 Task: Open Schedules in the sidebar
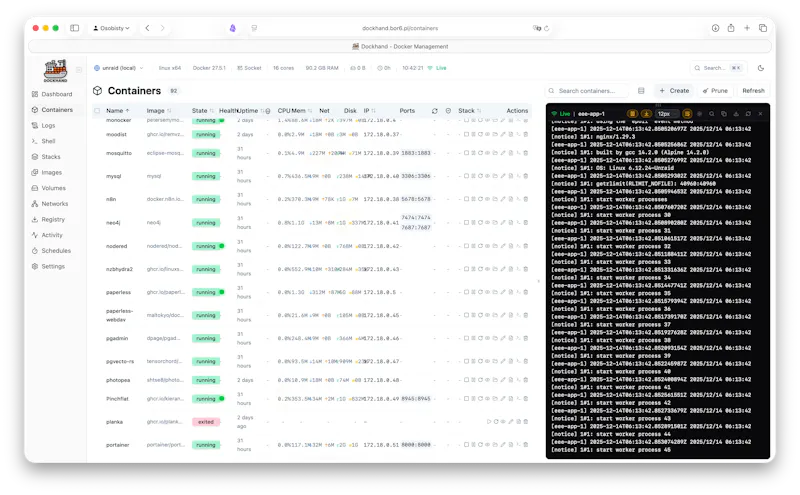click(52, 251)
